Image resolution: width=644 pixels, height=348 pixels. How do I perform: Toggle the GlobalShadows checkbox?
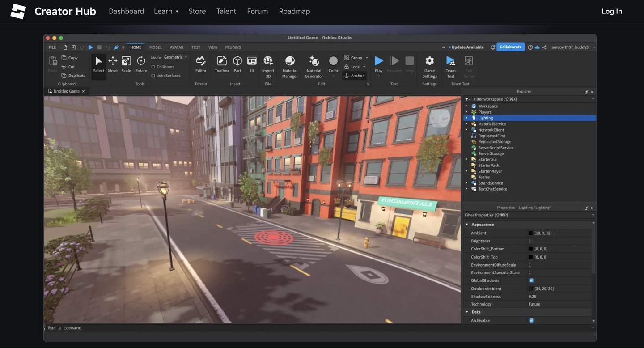coord(531,280)
